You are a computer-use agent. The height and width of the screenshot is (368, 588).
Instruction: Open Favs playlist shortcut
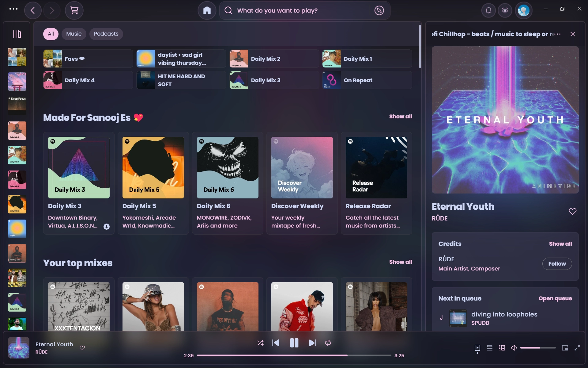88,59
